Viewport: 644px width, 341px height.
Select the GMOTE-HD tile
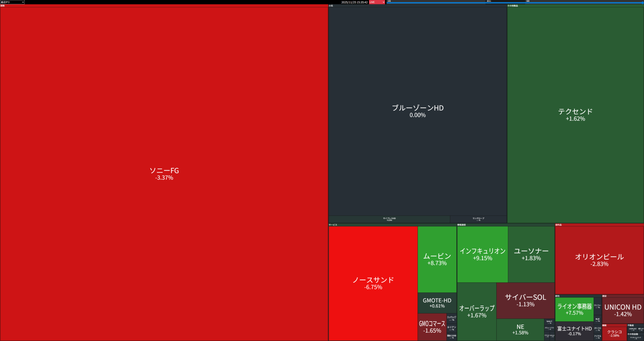[437, 303]
